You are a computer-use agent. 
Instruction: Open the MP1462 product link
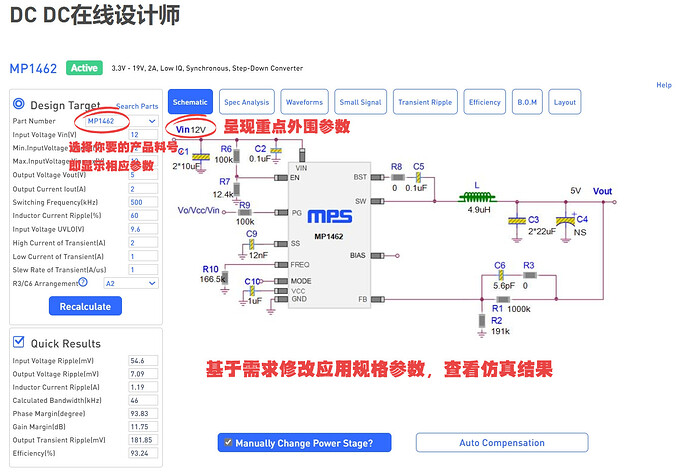(33, 69)
